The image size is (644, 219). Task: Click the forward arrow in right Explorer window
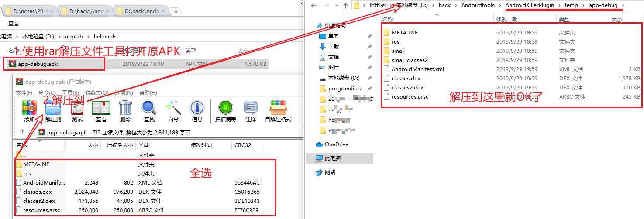tap(327, 5)
